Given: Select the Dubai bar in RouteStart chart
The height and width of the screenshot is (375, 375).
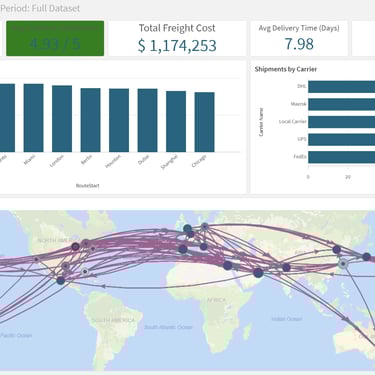Looking at the screenshot, I should 148,120.
